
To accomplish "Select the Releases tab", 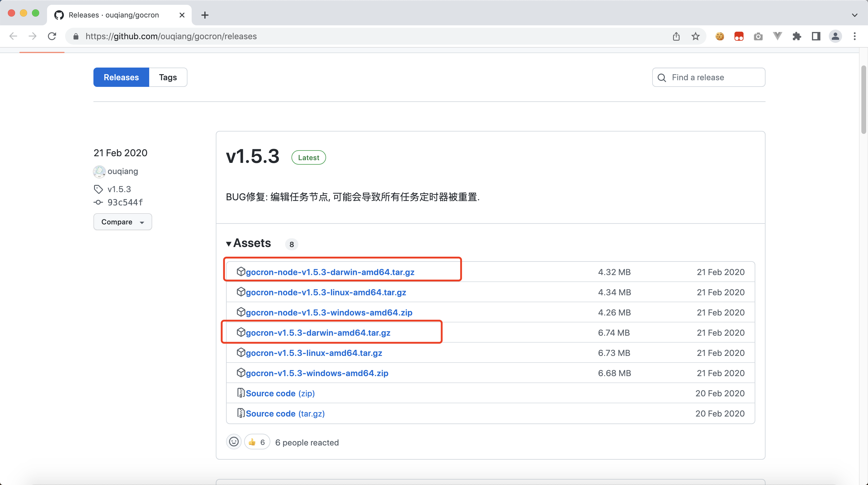I will pos(121,77).
